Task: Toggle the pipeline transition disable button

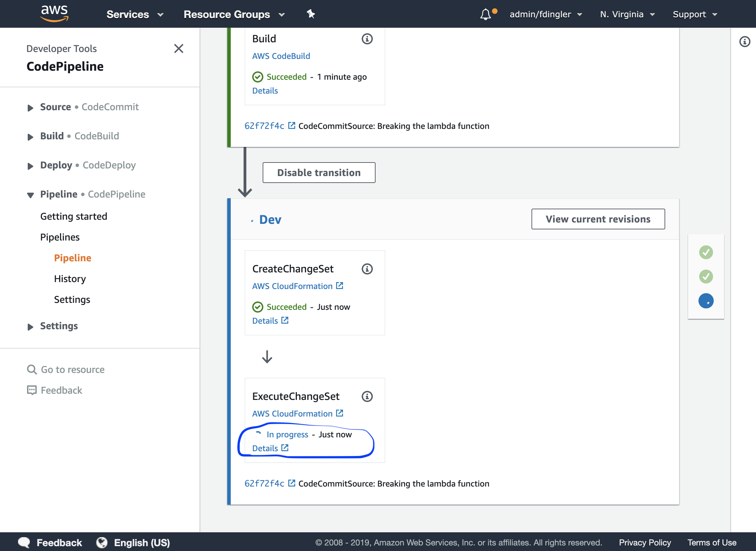Action: click(x=319, y=172)
